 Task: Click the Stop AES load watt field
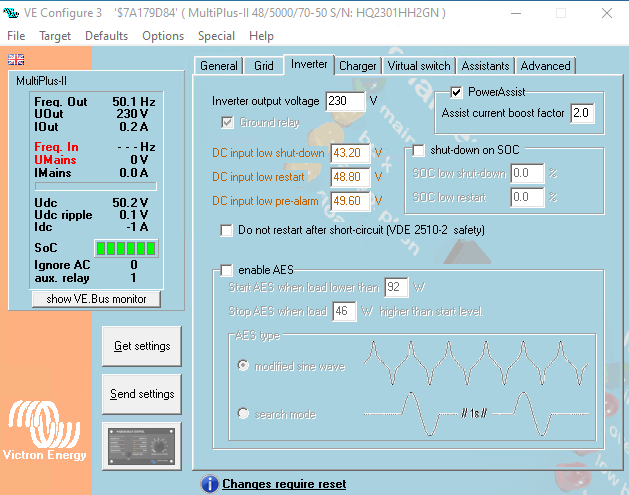(x=344, y=311)
